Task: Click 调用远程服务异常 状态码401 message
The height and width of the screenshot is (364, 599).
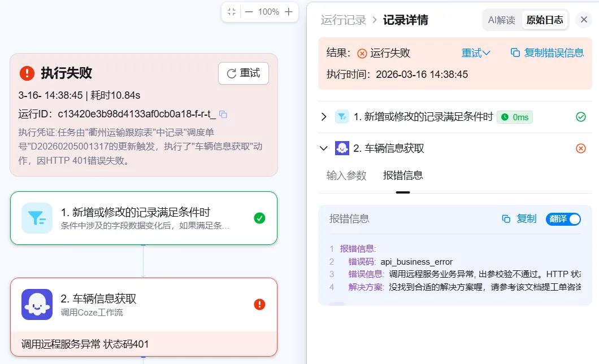Action: (85, 344)
